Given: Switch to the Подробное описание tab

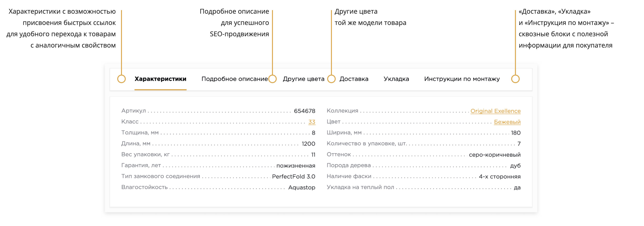Looking at the screenshot, I should coord(234,79).
